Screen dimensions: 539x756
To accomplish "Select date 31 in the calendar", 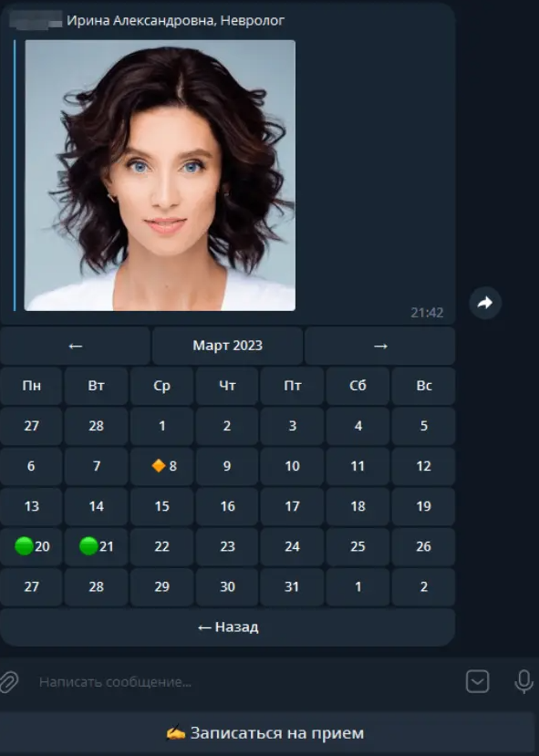I will pyautogui.click(x=292, y=586).
